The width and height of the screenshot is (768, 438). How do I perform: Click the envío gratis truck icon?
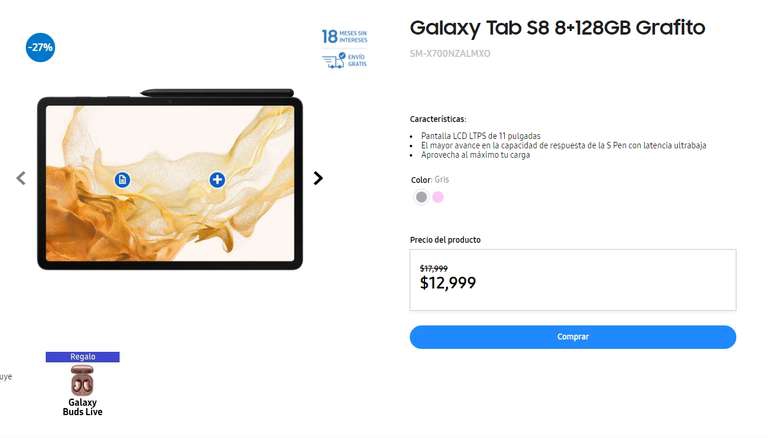coord(334,61)
